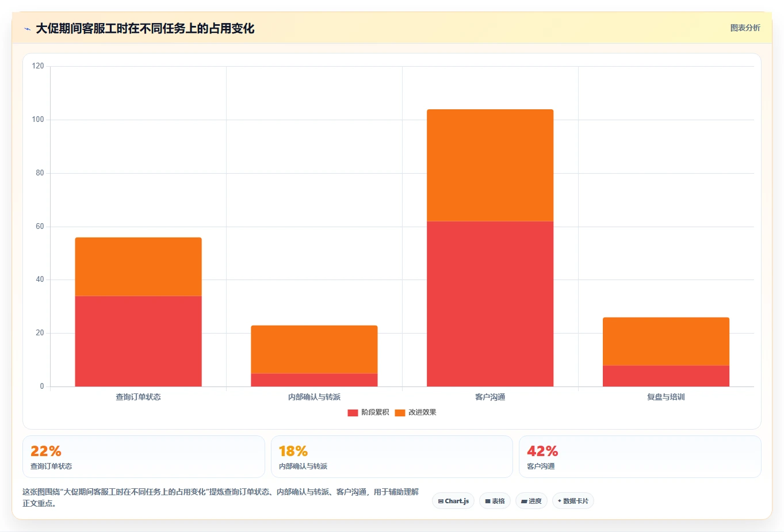This screenshot has width=784, height=532.
Task: Click the 40 y-axis tick value
Action: (x=40, y=280)
